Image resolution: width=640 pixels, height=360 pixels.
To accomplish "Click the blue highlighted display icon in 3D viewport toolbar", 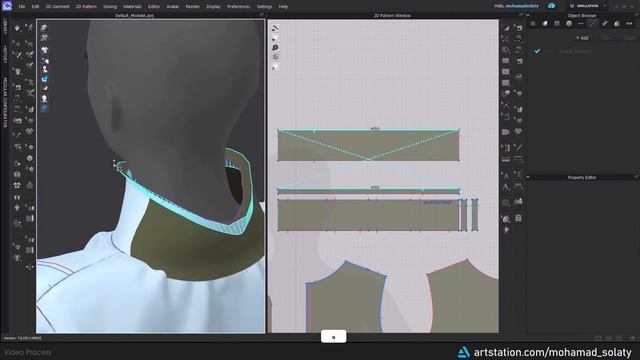I will point(44,79).
